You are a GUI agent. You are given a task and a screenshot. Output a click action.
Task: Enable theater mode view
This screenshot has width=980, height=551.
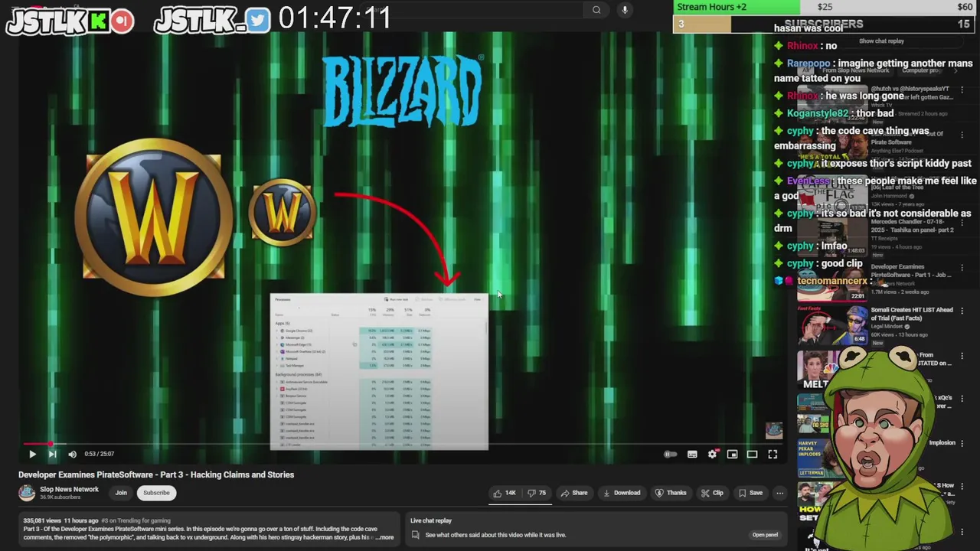pyautogui.click(x=752, y=455)
